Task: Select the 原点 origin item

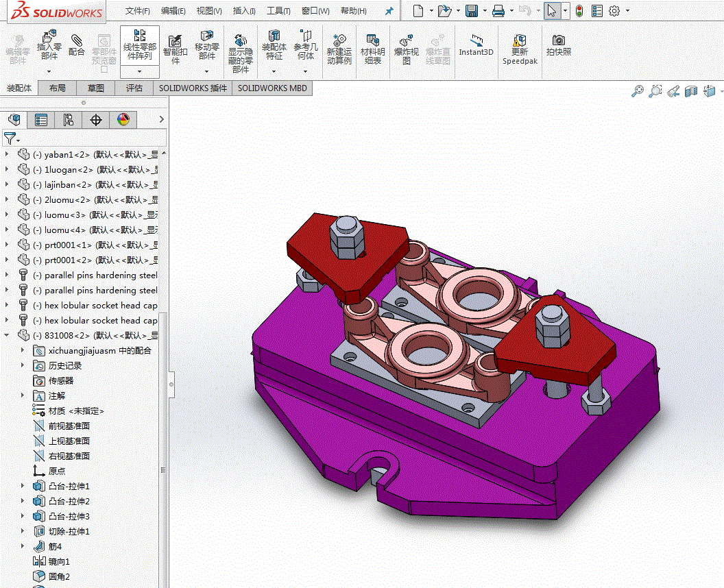Action: point(49,471)
